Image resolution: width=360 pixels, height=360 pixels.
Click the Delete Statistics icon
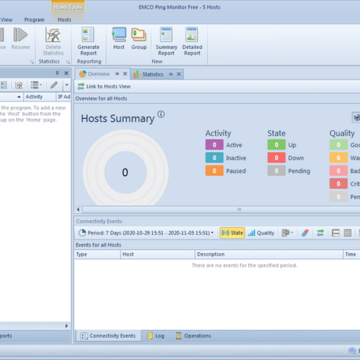tap(53, 35)
